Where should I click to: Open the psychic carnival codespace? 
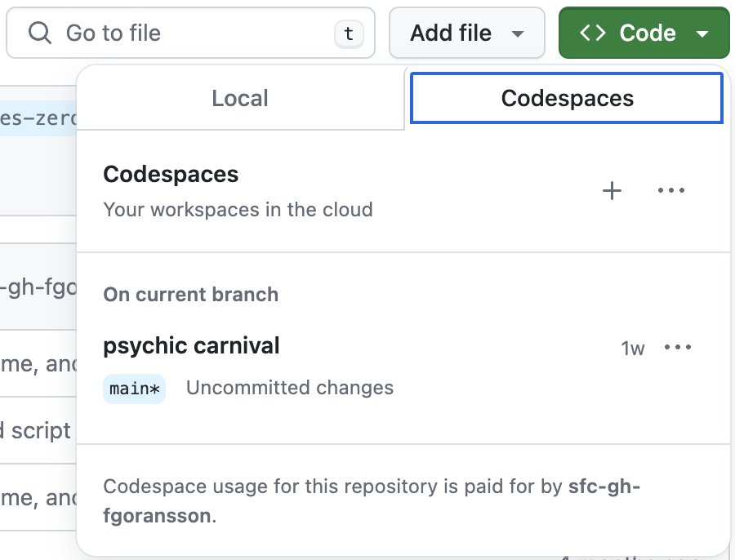click(x=191, y=345)
